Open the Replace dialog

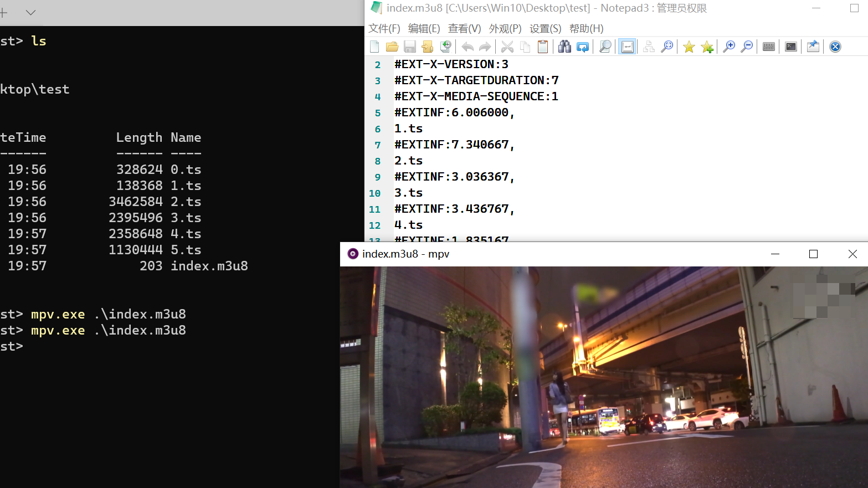(583, 47)
